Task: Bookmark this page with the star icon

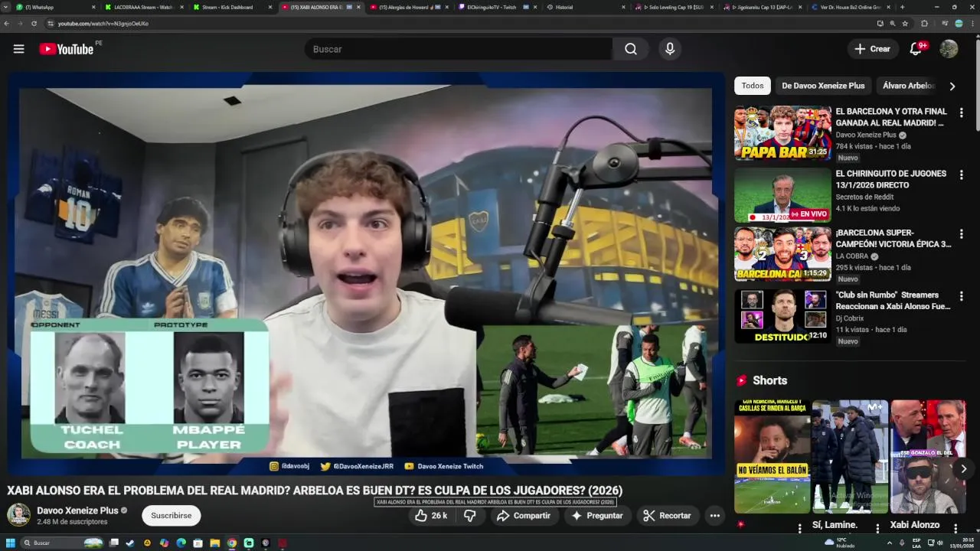Action: tap(905, 24)
